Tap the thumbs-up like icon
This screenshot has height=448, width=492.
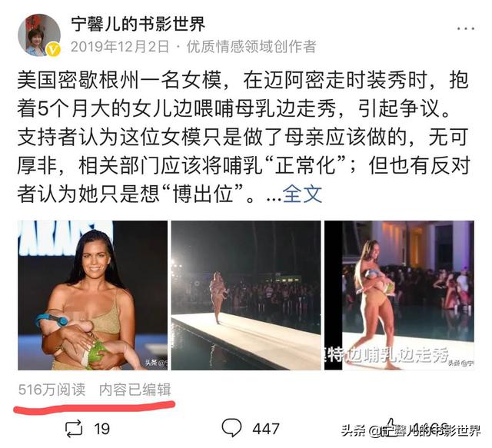[x=390, y=427]
